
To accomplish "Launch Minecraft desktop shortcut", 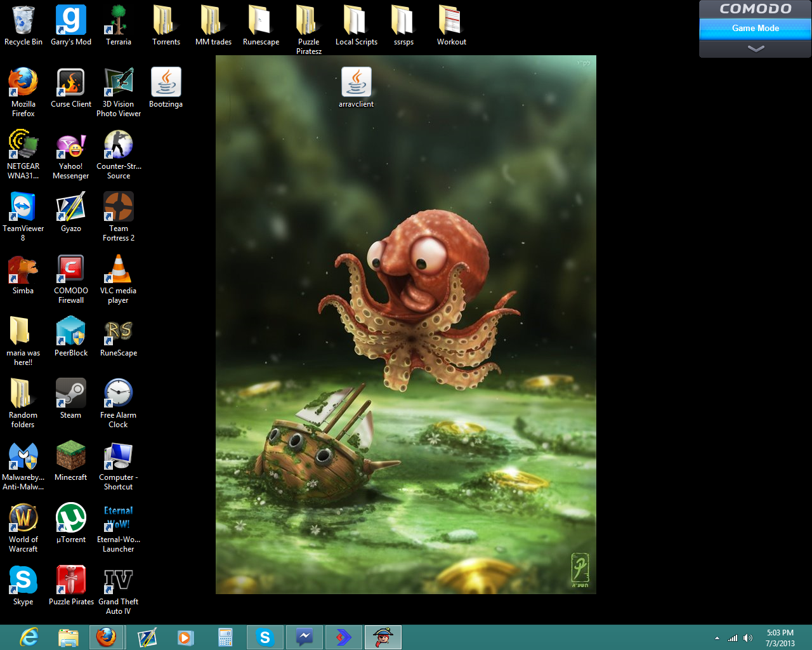I will (71, 461).
